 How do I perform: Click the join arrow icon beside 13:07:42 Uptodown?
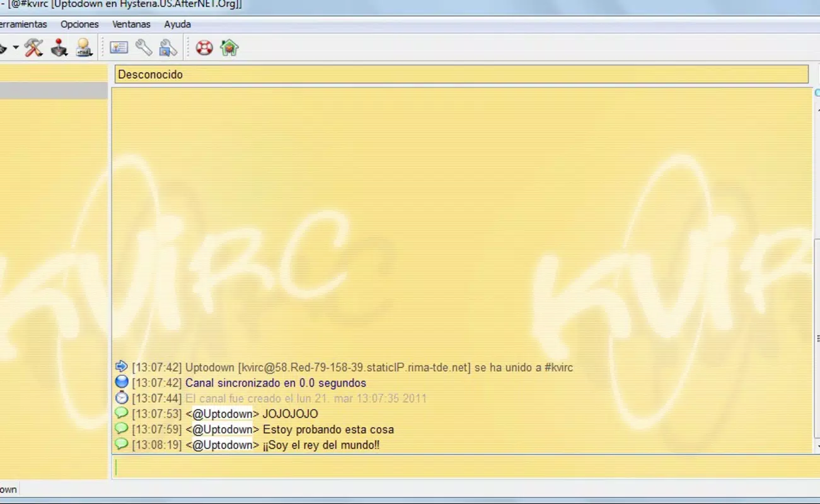(x=122, y=366)
